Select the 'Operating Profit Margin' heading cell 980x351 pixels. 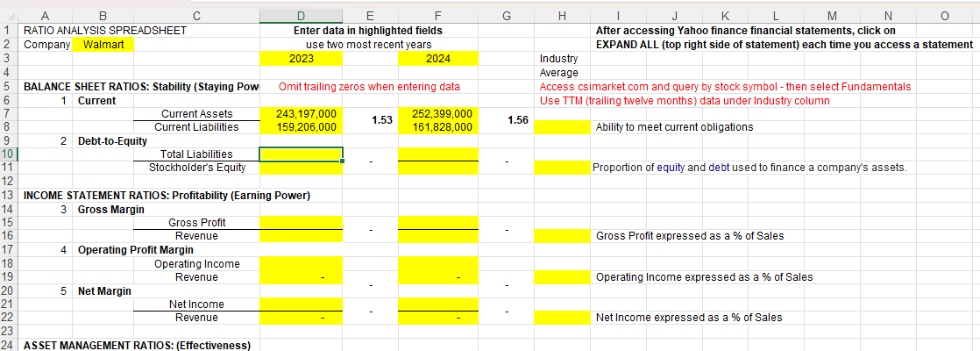point(136,249)
